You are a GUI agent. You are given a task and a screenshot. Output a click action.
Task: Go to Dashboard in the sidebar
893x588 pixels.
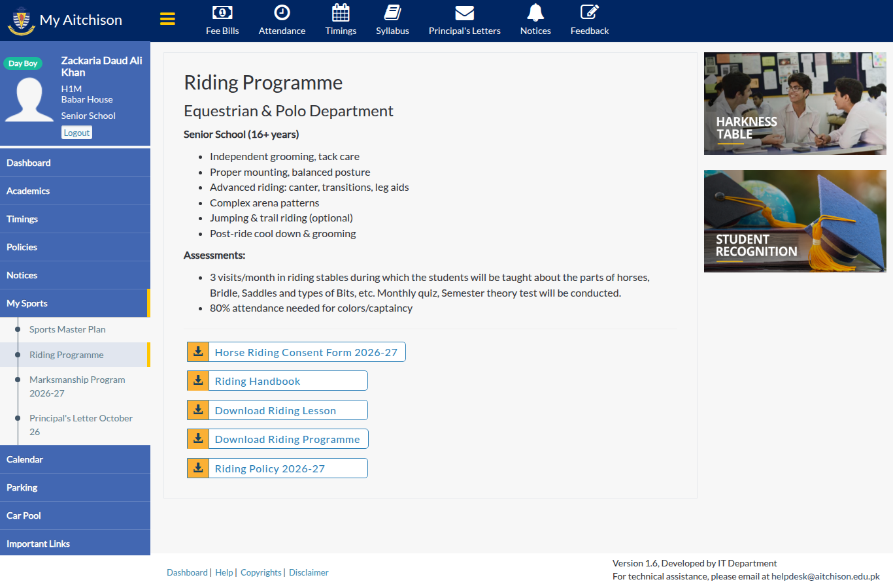(75, 163)
